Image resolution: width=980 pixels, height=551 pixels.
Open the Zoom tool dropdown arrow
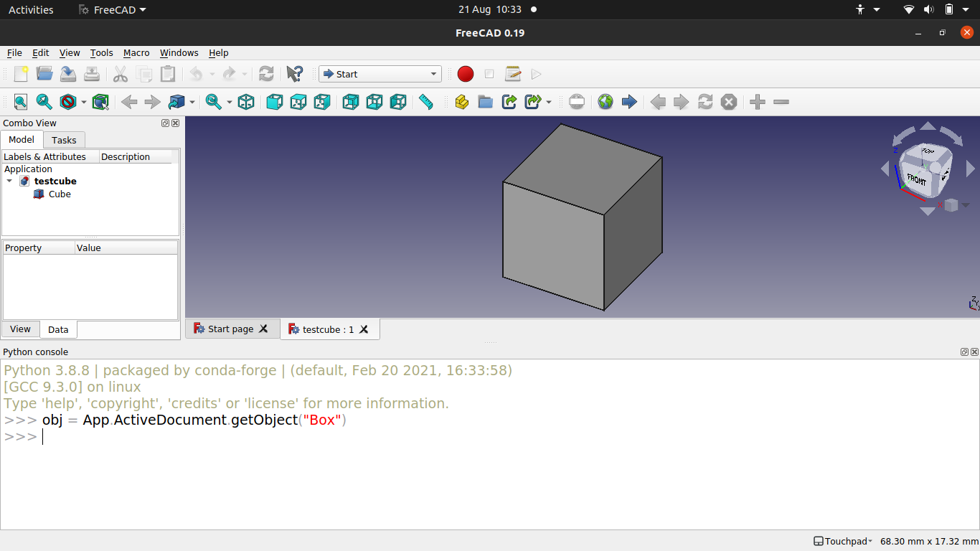tap(229, 103)
